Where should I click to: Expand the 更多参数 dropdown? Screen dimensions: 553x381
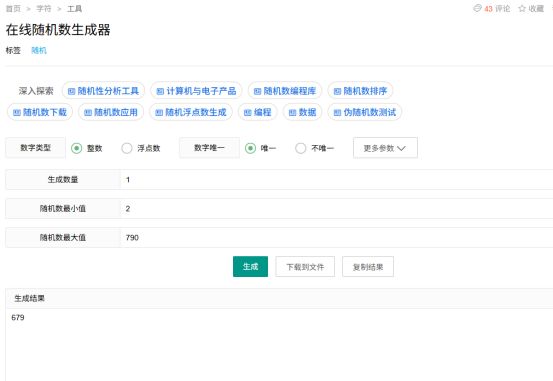(x=385, y=148)
